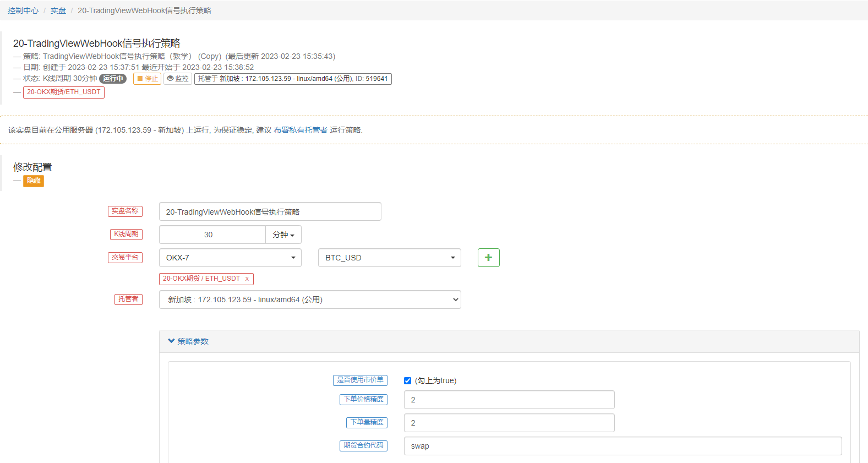Open the BTC_USD trading pair dropdown
This screenshot has height=463, width=868.
390,258
